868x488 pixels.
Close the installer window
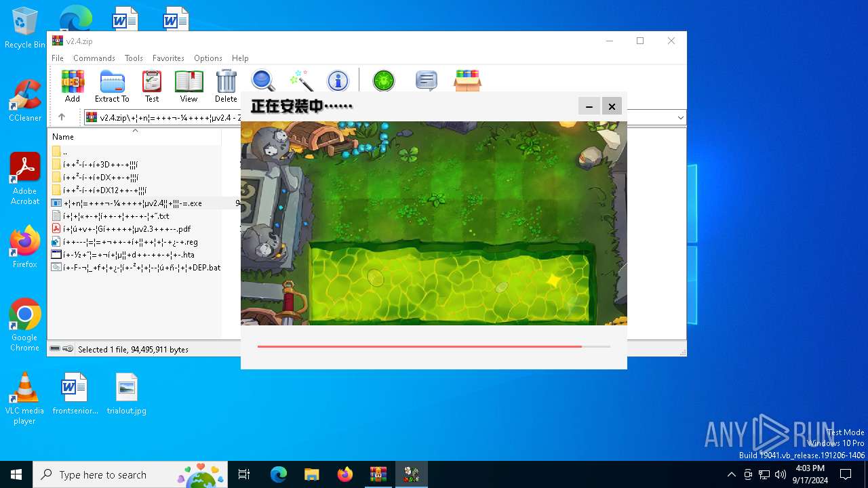coord(612,106)
